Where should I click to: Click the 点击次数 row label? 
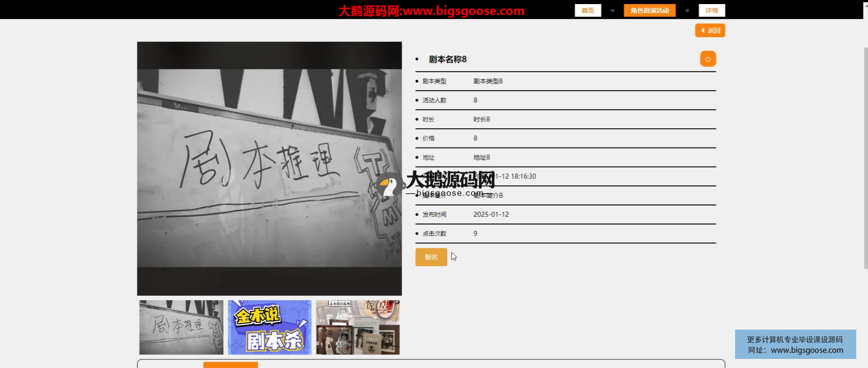(434, 233)
